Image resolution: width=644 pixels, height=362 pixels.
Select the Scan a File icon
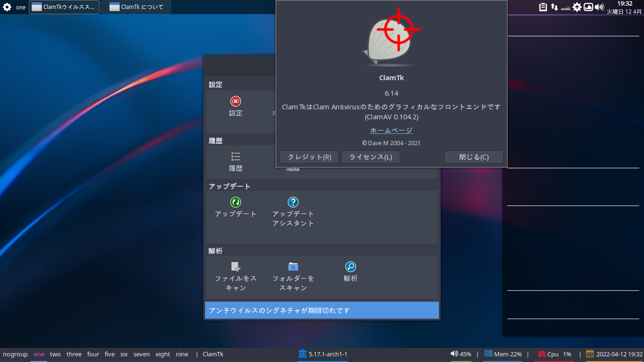(x=236, y=267)
